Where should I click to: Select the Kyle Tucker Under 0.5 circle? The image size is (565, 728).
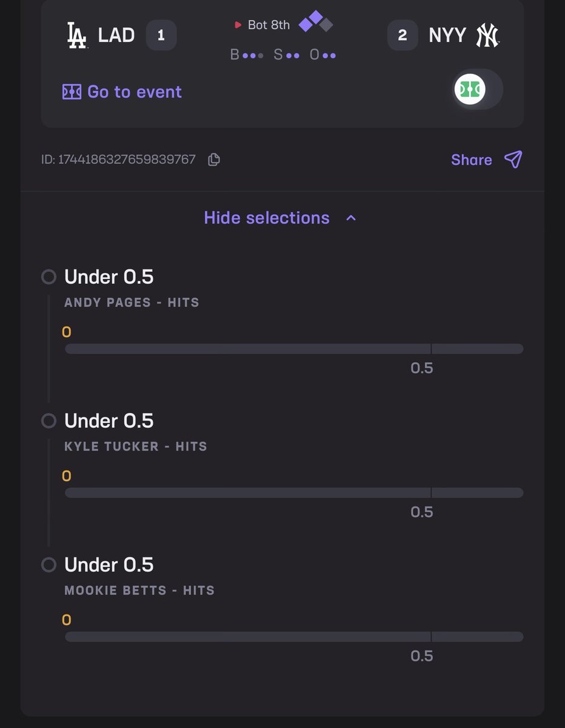(x=48, y=420)
